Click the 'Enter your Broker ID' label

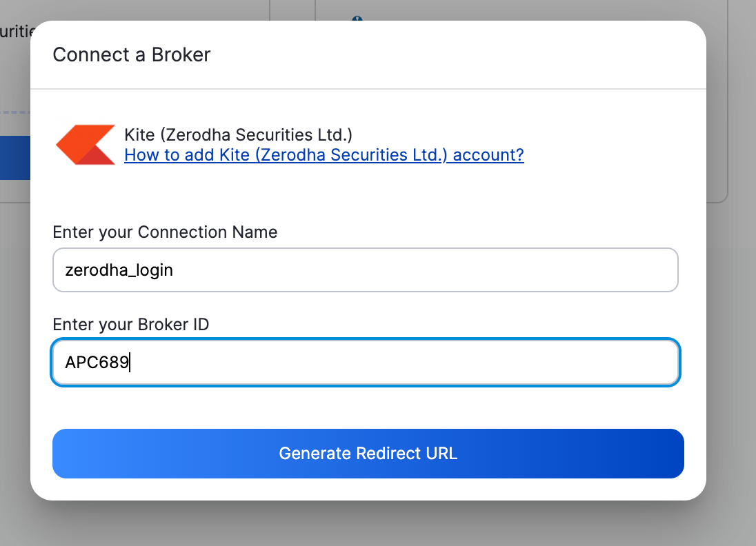click(x=130, y=324)
